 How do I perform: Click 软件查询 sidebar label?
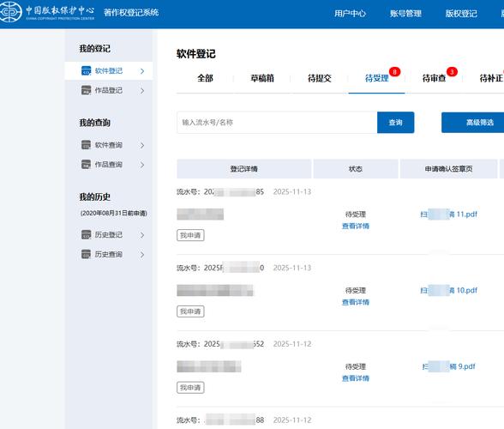point(108,145)
